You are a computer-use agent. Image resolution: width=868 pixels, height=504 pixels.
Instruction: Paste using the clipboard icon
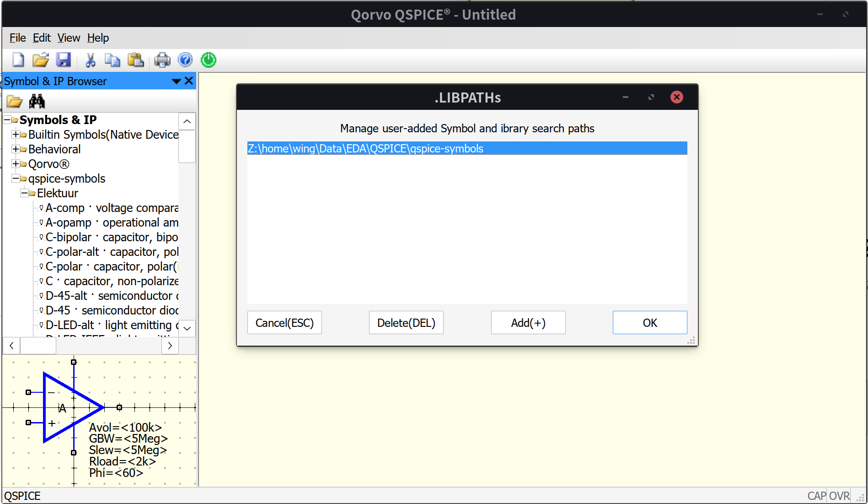click(x=136, y=60)
